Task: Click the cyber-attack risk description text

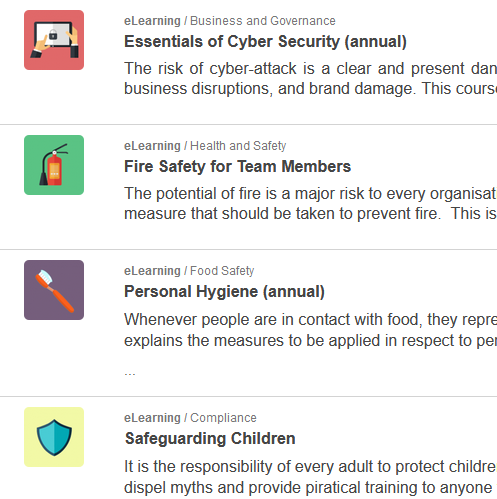Action: pyautogui.click(x=310, y=79)
